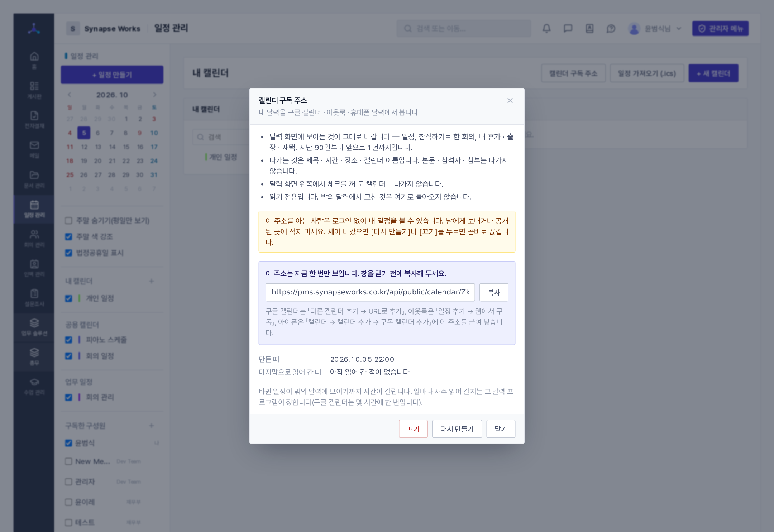Screen dimensions: 774x532
Task: Go to previous month in mini calendar
Action: click(70, 95)
